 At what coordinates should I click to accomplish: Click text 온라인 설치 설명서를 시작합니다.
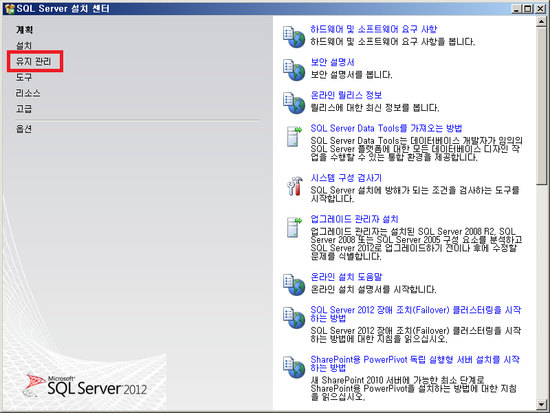pos(373,289)
